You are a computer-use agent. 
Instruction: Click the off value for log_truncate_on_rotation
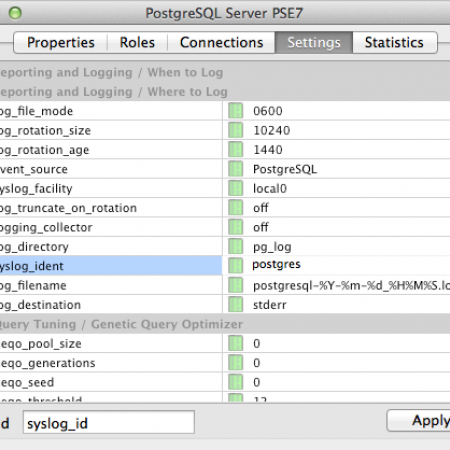[260, 208]
